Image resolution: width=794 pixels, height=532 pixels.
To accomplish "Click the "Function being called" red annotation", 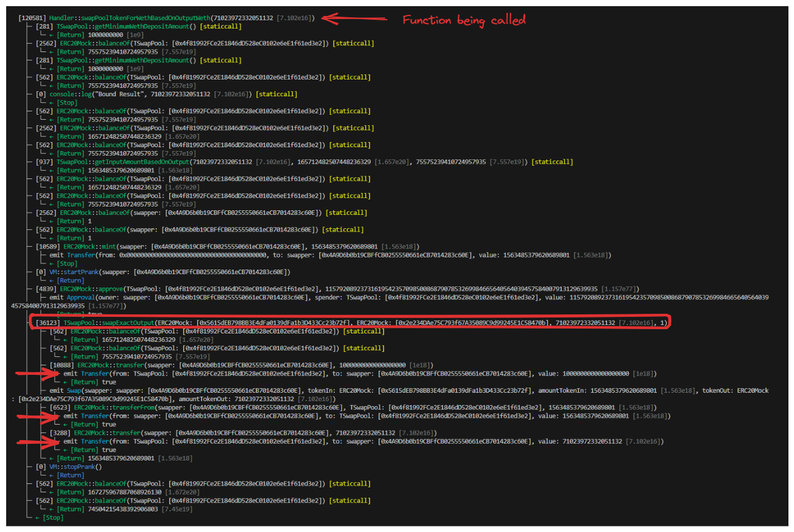I will click(464, 20).
